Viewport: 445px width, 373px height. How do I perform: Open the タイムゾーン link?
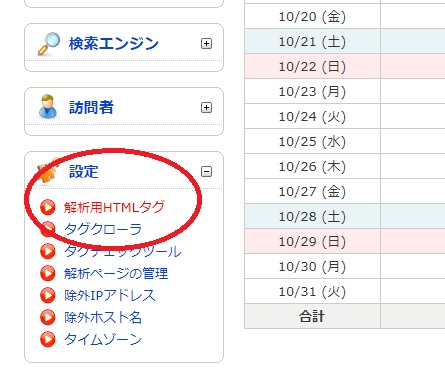point(103,339)
